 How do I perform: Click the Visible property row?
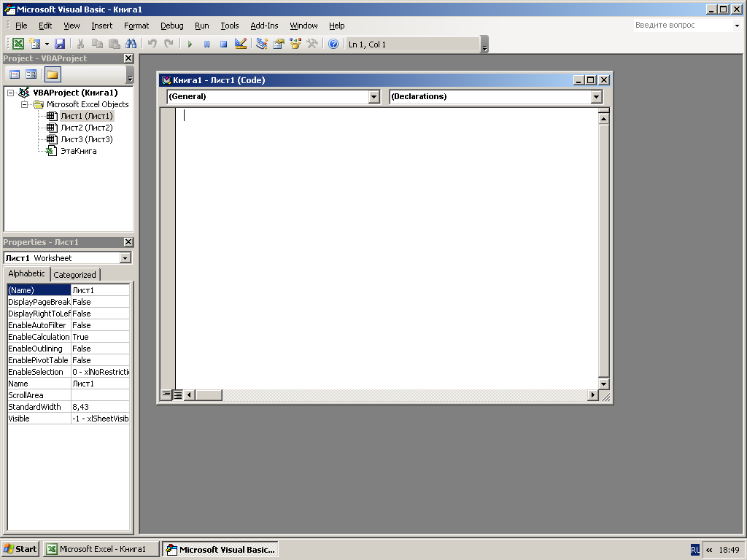tap(68, 419)
